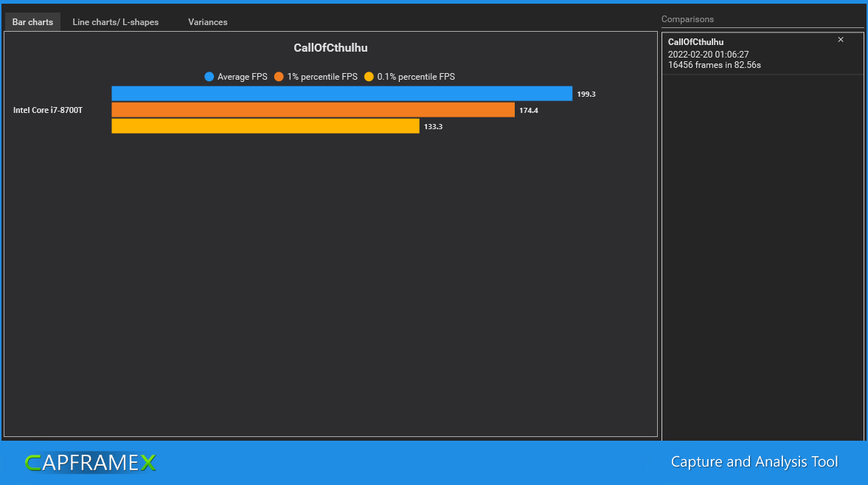The image size is (868, 485).
Task: Click the 174.4 value label
Action: [x=528, y=110]
